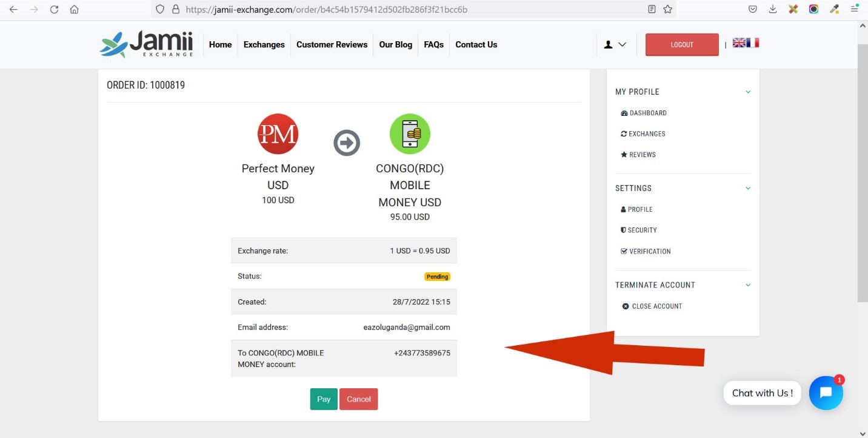
Task: Open Our Blog menu item
Action: (x=395, y=44)
